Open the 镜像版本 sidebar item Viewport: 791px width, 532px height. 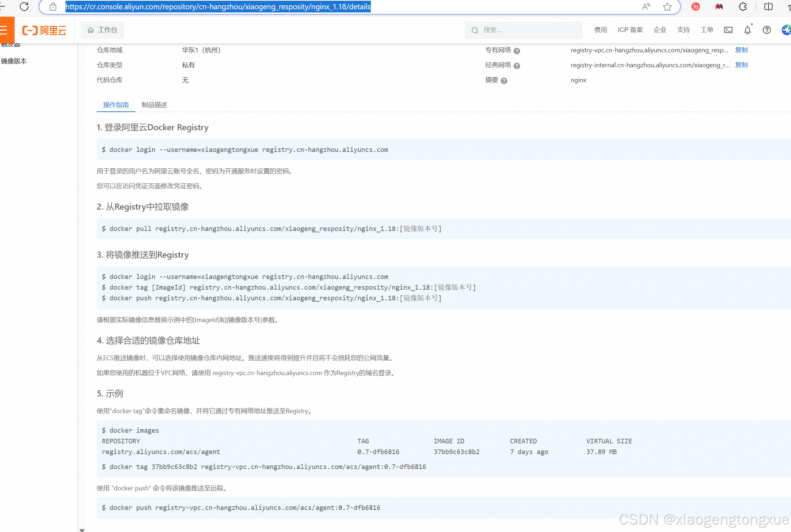coord(14,61)
